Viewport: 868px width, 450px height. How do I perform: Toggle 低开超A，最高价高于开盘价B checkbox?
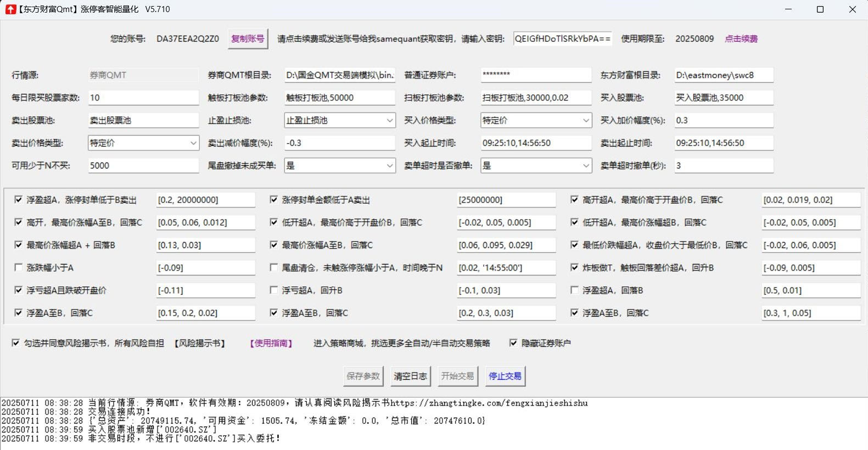click(x=274, y=222)
